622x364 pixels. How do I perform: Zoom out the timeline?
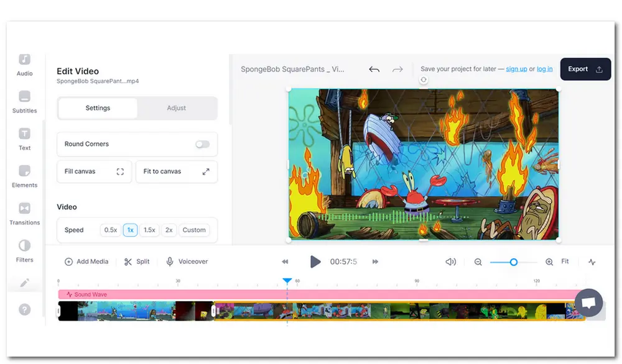pyautogui.click(x=478, y=262)
